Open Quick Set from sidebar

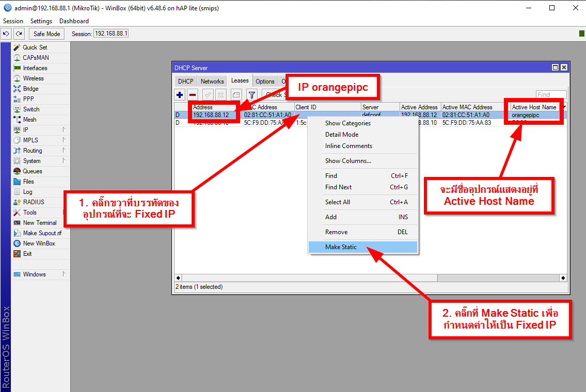tap(40, 47)
